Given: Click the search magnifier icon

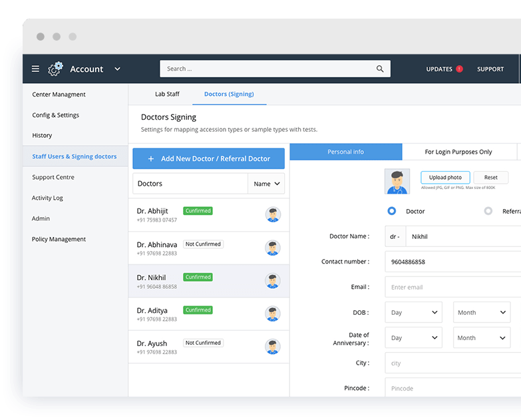Looking at the screenshot, I should (380, 69).
